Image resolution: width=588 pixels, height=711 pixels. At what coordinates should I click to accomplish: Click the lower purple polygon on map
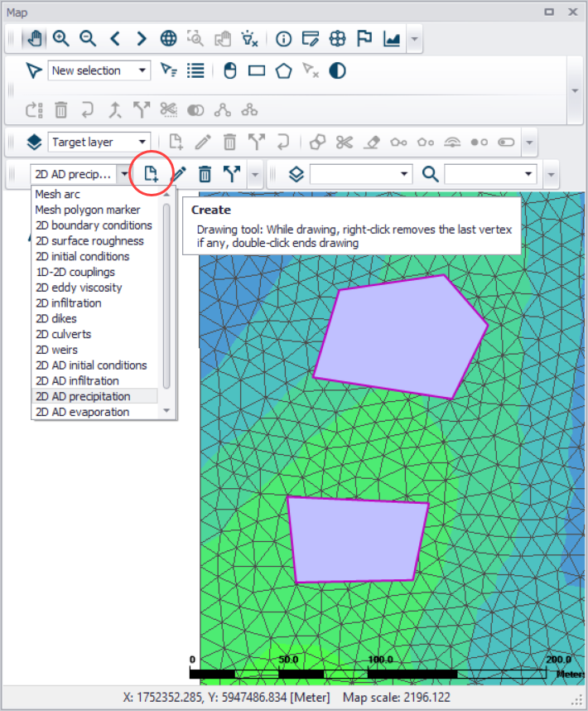pos(358,540)
